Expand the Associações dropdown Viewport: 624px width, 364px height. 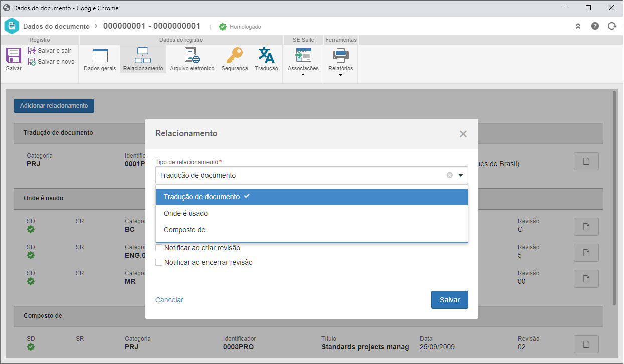(303, 63)
